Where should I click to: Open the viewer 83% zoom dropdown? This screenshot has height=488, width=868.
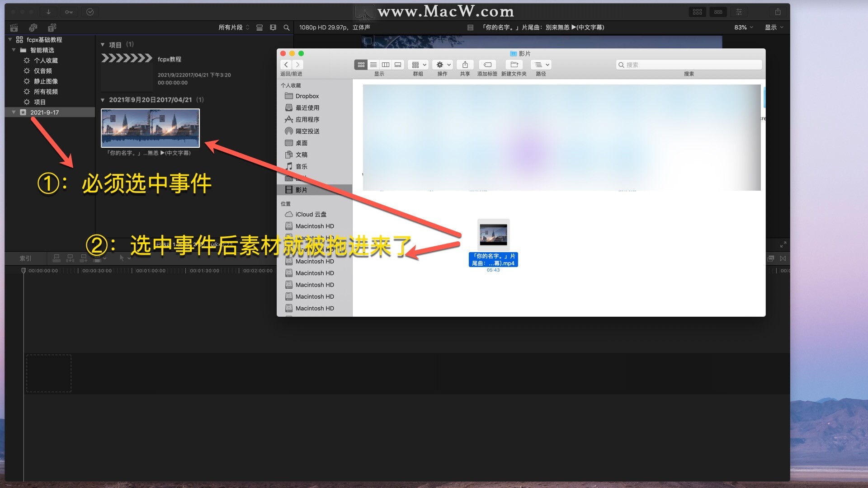click(x=743, y=28)
